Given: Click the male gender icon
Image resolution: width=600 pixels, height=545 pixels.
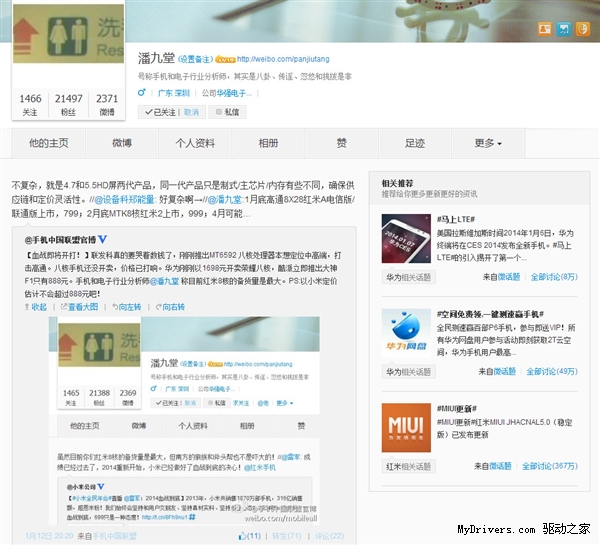Looking at the screenshot, I should [142, 95].
